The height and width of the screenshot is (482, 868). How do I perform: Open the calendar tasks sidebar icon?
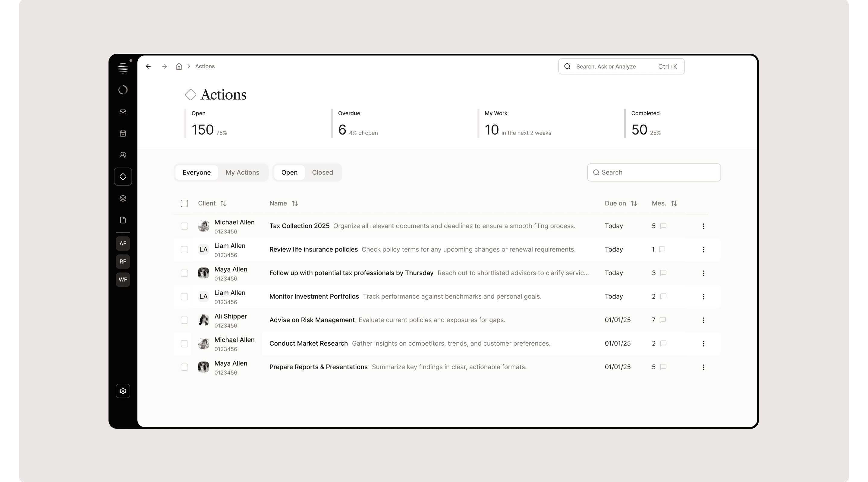[123, 133]
